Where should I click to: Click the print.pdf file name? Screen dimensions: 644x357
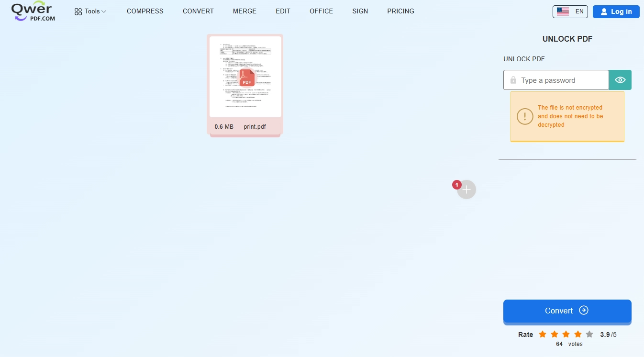pyautogui.click(x=255, y=127)
